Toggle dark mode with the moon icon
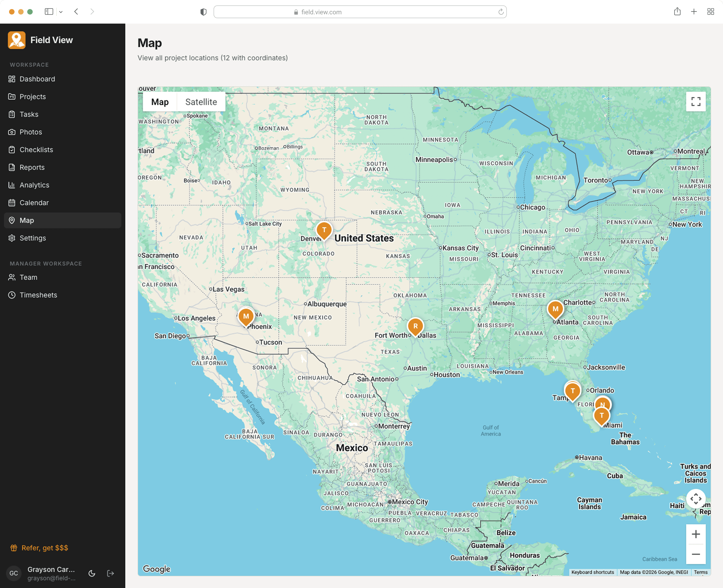Screen dimensions: 723x588 92,573
